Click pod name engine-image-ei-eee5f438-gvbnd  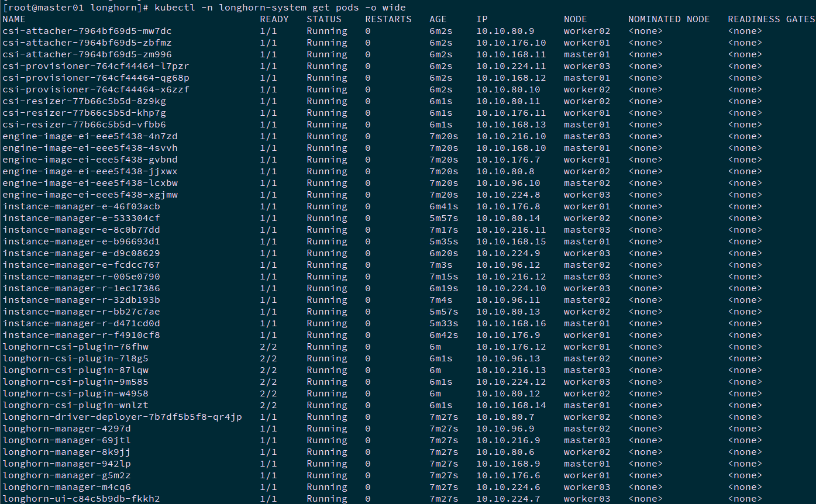90,160
